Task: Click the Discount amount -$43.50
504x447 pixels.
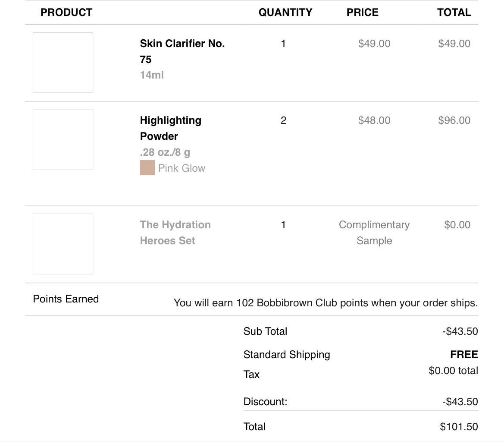Action: point(460,402)
